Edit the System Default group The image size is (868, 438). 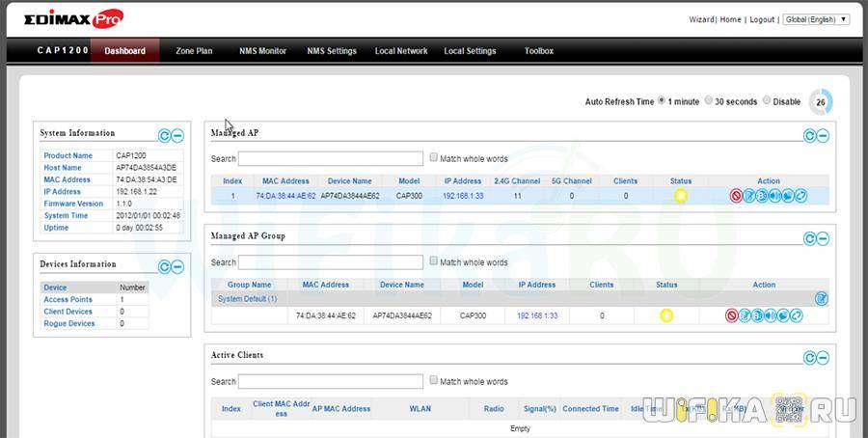pyautogui.click(x=822, y=299)
